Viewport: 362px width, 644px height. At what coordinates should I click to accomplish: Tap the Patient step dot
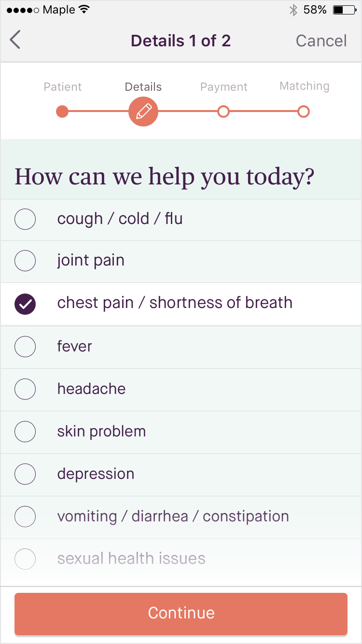(62, 112)
